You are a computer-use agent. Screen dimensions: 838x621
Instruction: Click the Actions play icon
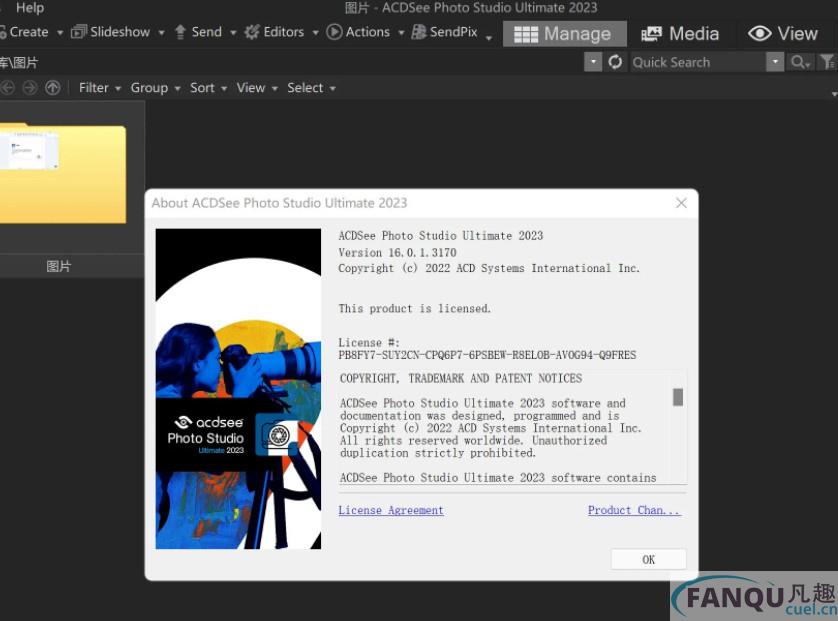click(x=334, y=32)
